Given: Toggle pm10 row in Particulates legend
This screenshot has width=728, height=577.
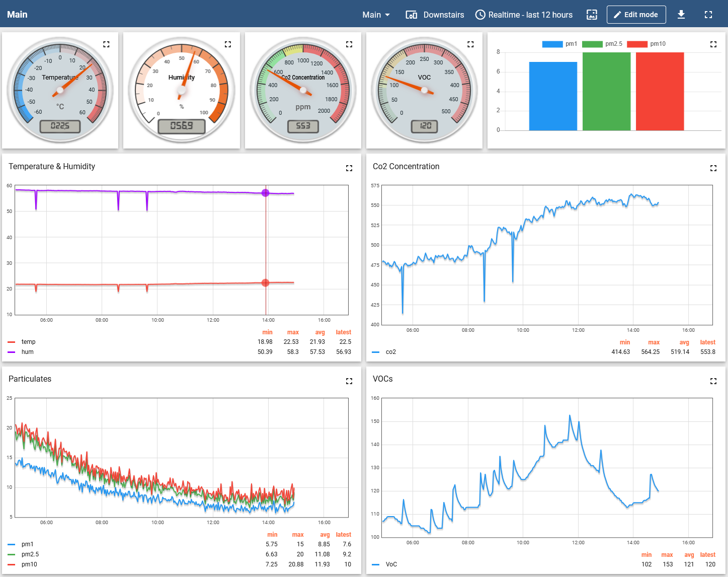Looking at the screenshot, I should (29, 564).
